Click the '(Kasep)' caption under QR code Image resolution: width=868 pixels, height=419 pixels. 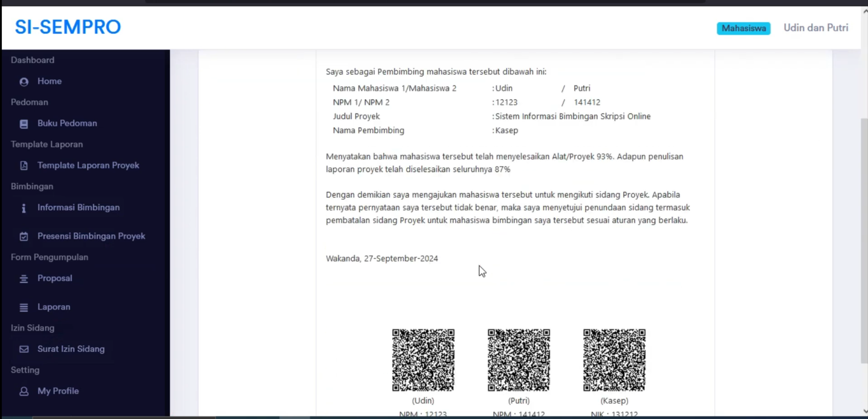pyautogui.click(x=614, y=401)
